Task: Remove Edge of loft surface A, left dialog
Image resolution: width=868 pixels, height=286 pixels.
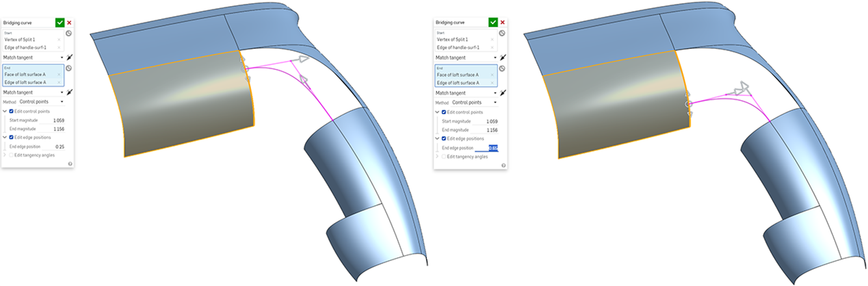Action: point(59,82)
